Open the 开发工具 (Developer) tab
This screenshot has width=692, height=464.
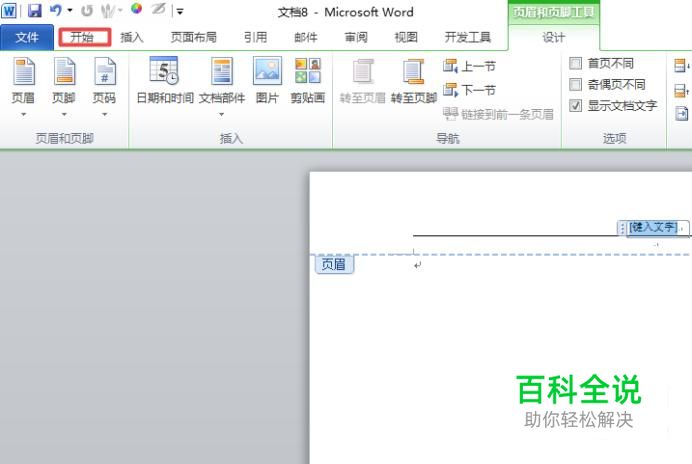468,38
